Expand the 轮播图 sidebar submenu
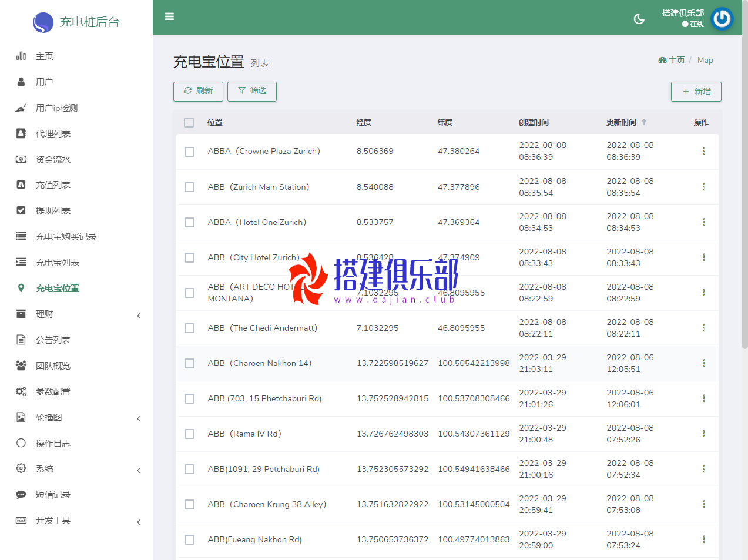 click(139, 418)
